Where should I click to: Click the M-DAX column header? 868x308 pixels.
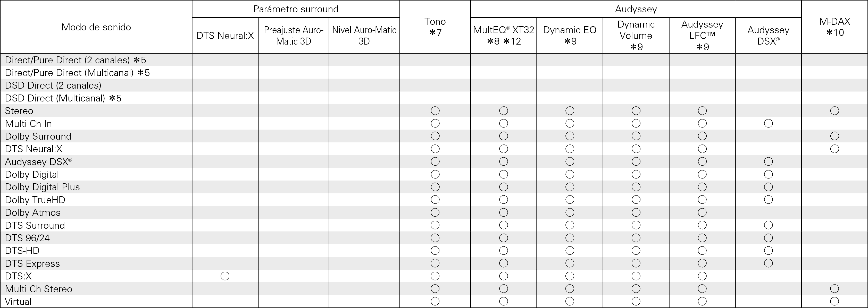coord(834,27)
